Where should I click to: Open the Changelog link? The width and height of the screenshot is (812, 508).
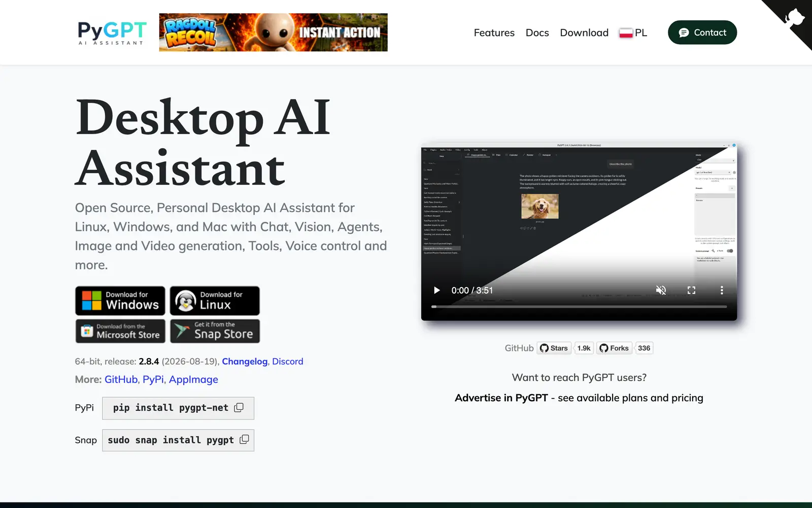click(x=245, y=361)
